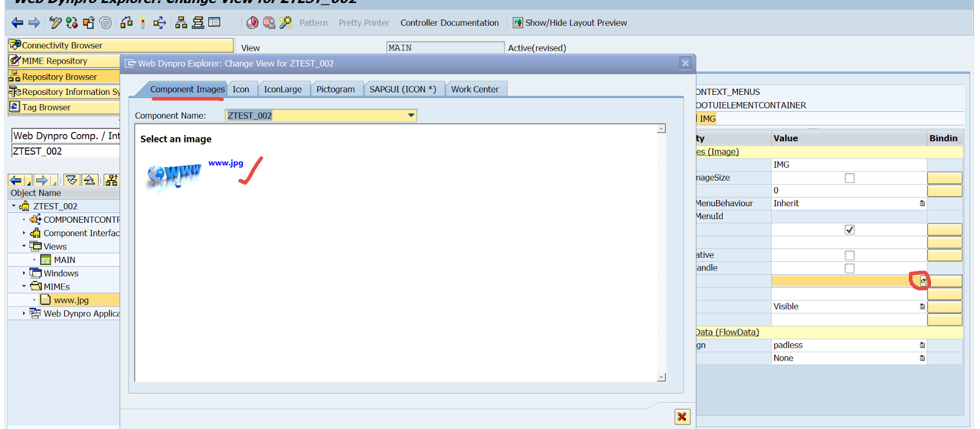The height and width of the screenshot is (429, 980).
Task: Switch to the Work Center tab
Action: 475,89
